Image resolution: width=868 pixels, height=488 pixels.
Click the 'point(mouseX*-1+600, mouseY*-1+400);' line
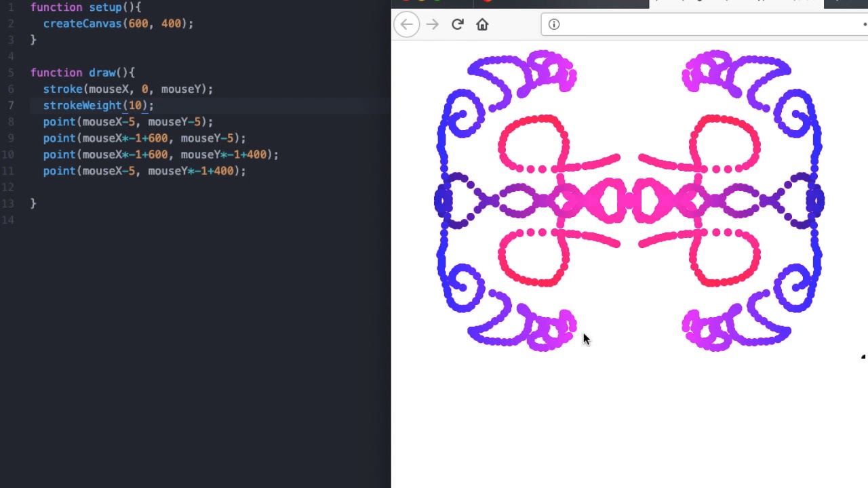tap(161, 155)
